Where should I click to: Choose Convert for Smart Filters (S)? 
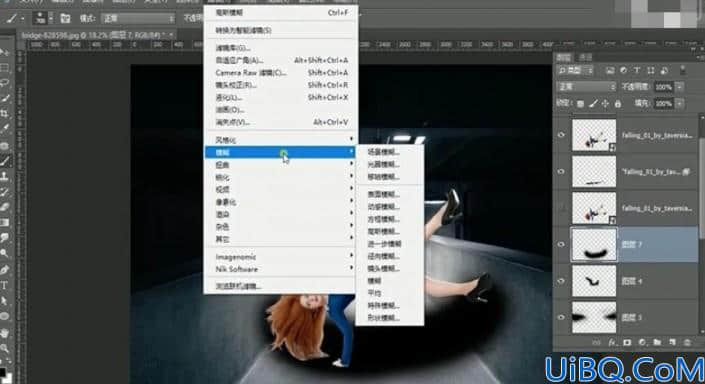[x=281, y=30]
